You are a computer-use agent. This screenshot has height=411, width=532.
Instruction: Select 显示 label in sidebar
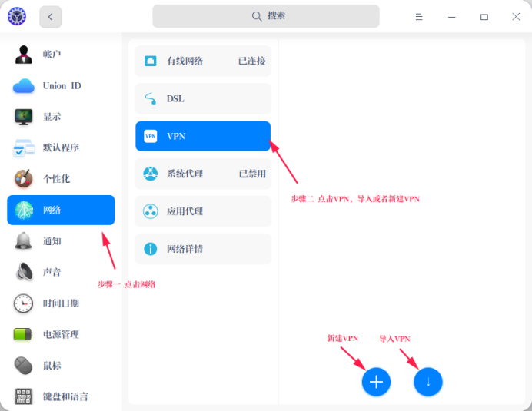coord(52,117)
